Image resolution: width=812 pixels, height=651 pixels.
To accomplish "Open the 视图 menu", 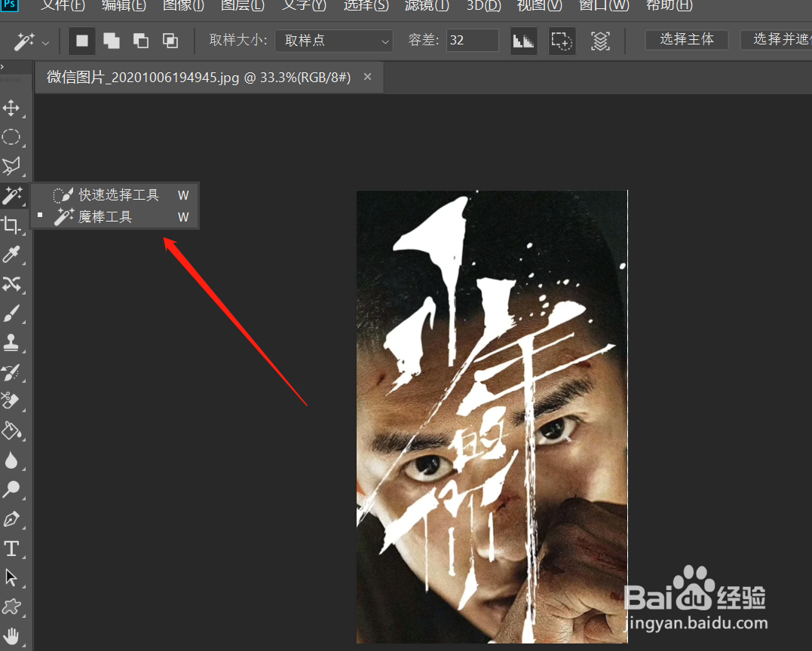I will (x=540, y=6).
